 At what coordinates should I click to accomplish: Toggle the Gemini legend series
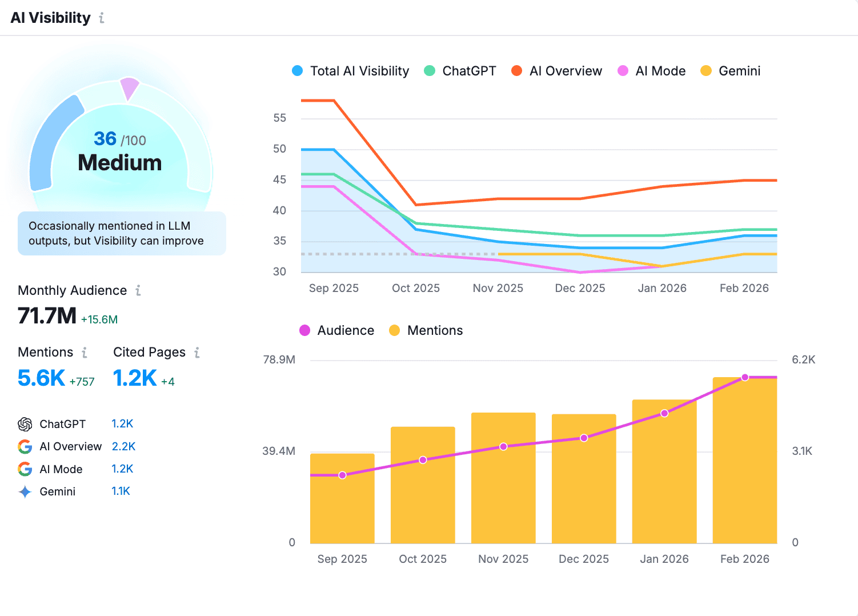click(731, 71)
